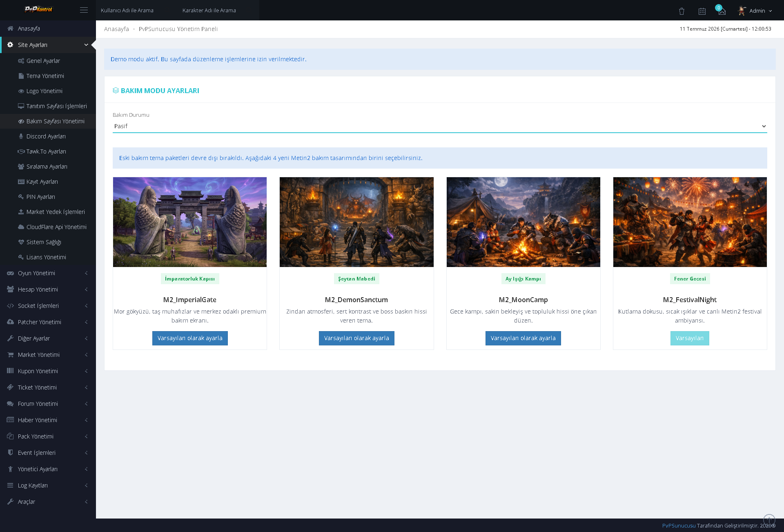The height and width of the screenshot is (532, 784).
Task: Expand the Market Yönetimi chevron
Action: point(86,355)
